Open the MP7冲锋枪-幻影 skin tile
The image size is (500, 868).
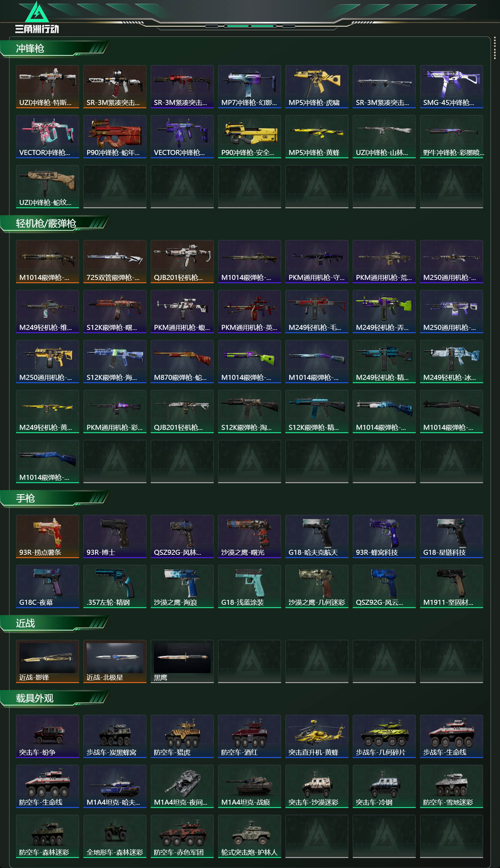click(249, 87)
